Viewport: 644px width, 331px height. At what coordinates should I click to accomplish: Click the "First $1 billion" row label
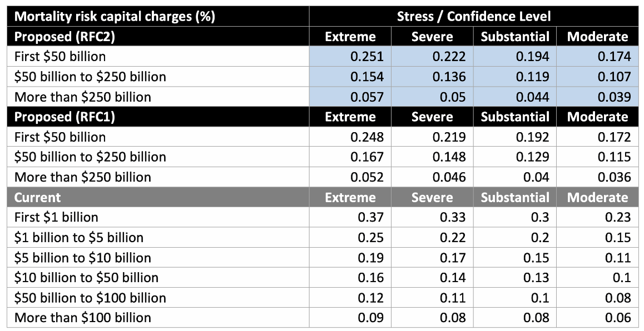[x=56, y=217]
